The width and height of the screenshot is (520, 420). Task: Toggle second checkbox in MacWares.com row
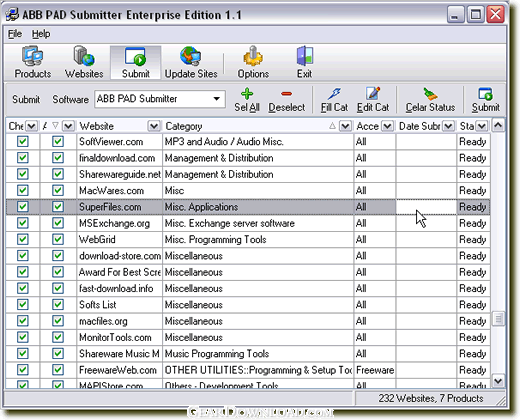[x=58, y=190]
